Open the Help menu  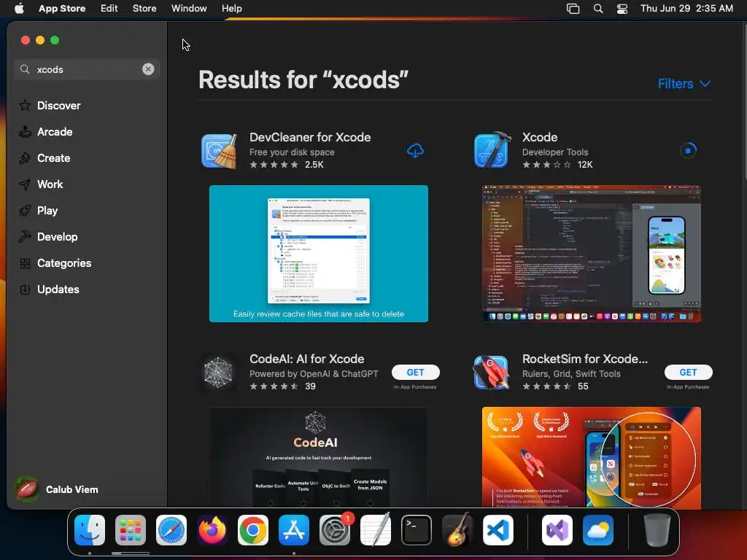coord(231,8)
